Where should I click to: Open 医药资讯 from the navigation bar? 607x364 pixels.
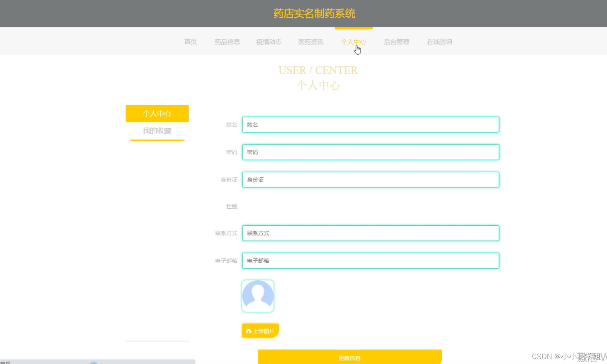311,42
